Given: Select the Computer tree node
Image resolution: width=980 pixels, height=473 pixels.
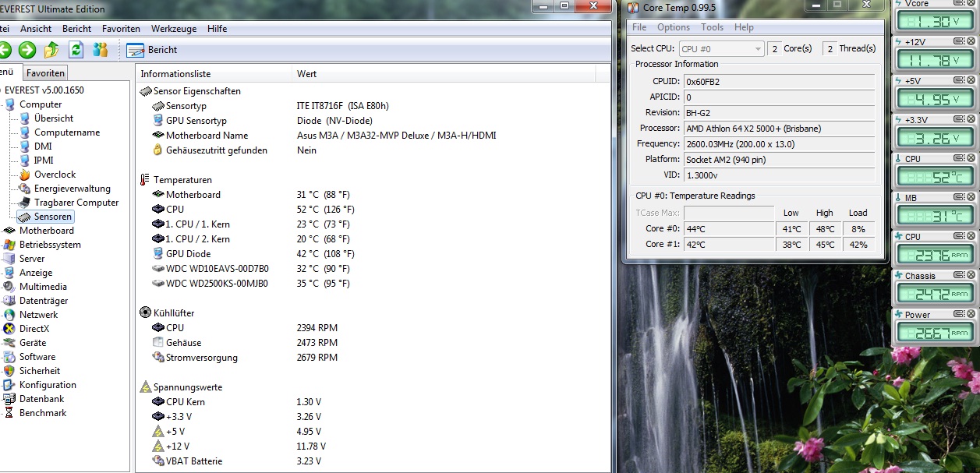Looking at the screenshot, I should click(33, 104).
